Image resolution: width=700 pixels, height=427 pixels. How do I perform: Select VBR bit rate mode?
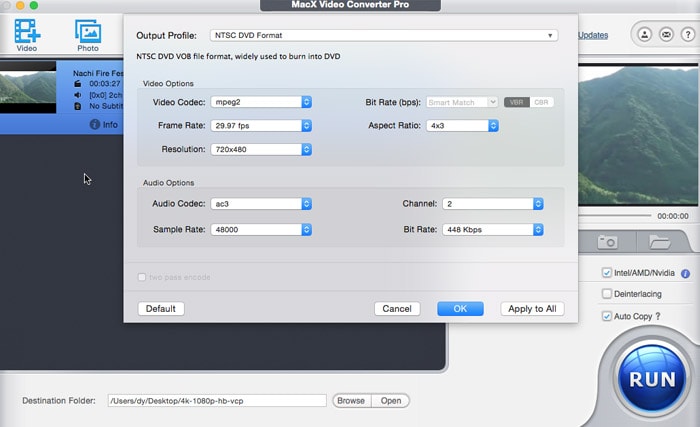point(517,102)
